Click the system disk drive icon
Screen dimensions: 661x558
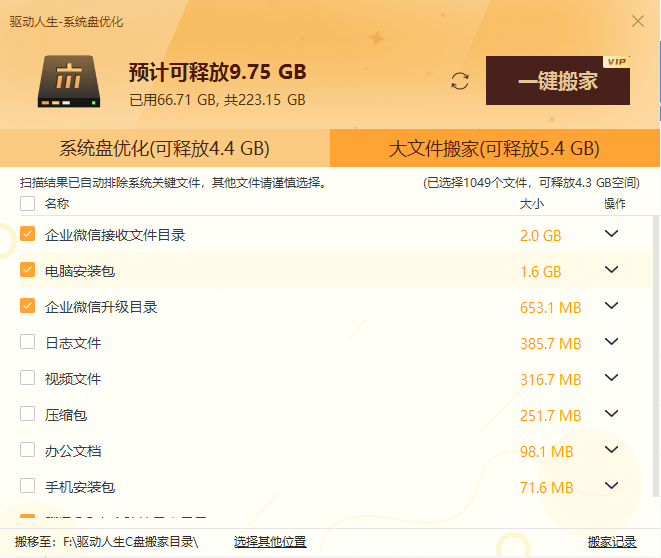69,81
